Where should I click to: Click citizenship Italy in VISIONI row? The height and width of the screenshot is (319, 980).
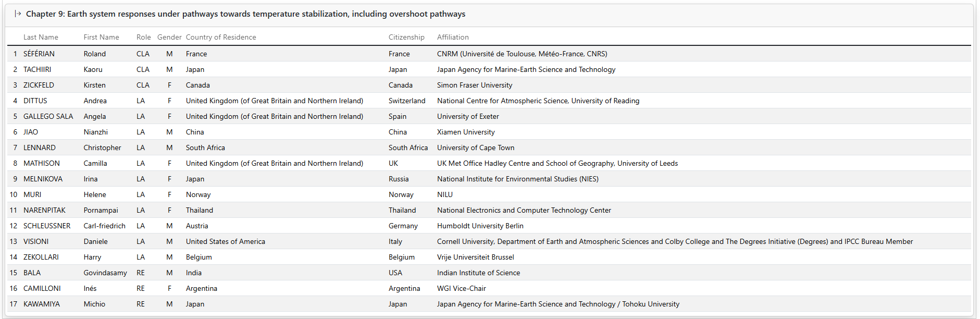pyautogui.click(x=395, y=241)
